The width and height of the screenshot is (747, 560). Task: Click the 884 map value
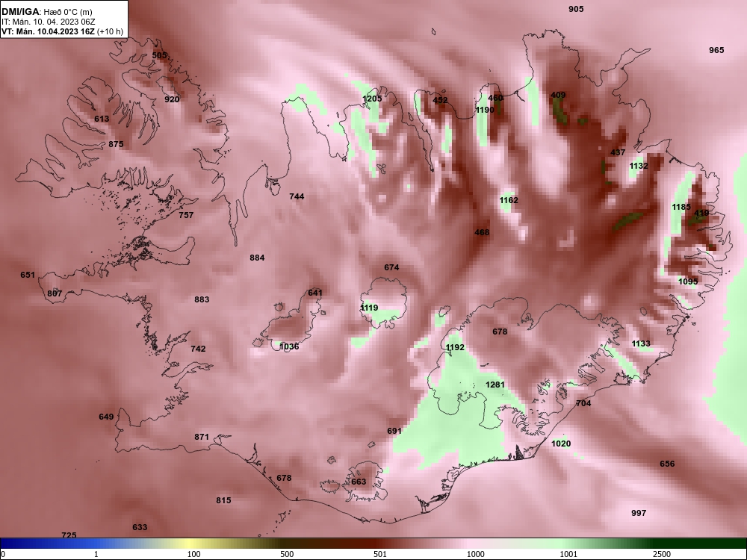click(x=257, y=258)
